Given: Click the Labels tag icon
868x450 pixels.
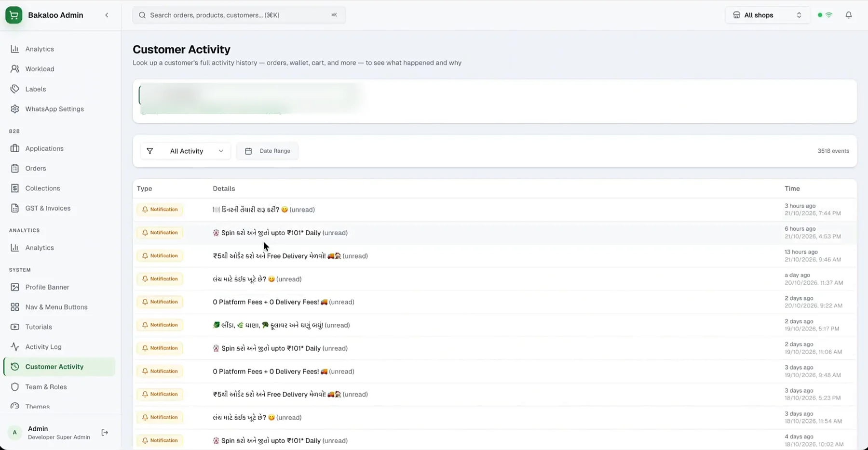Looking at the screenshot, I should pyautogui.click(x=15, y=89).
